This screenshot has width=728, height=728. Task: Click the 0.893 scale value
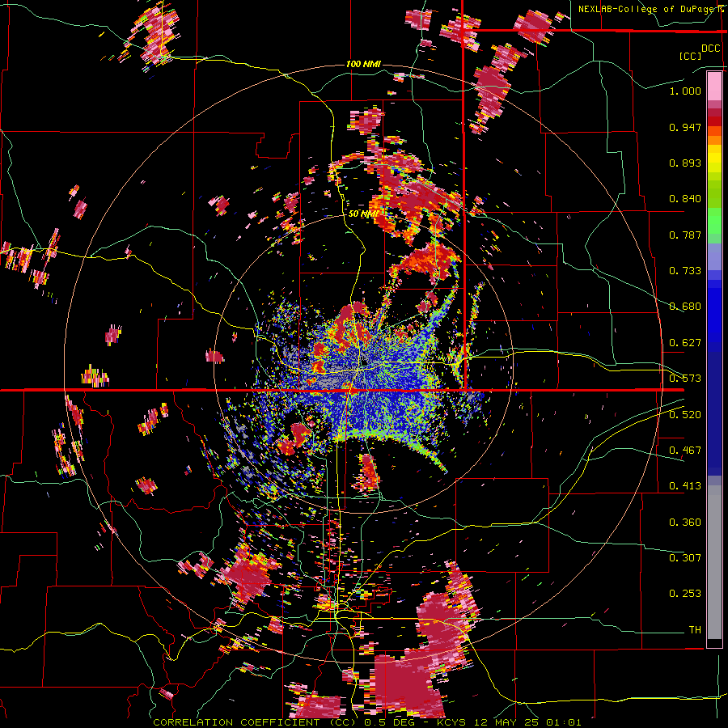coord(685,163)
